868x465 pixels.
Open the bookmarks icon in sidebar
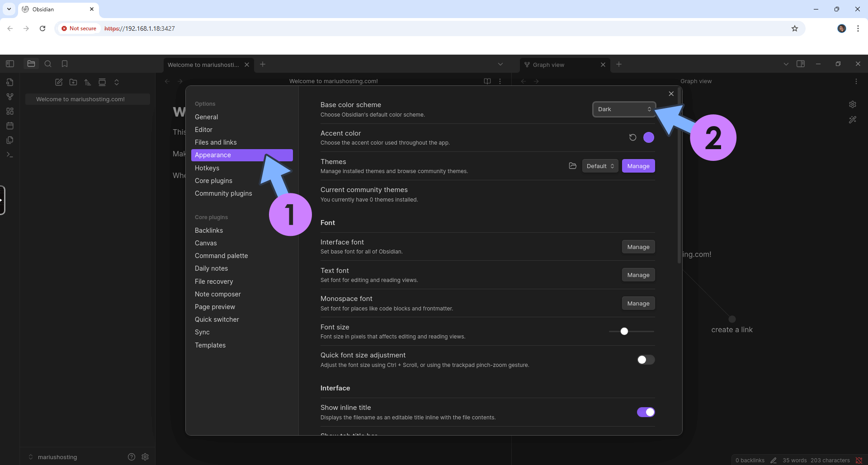coord(65,64)
